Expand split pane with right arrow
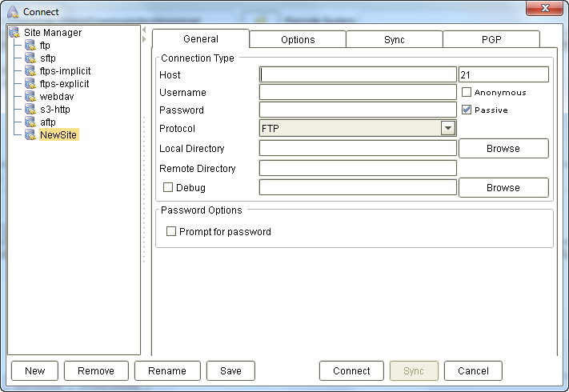 tap(144, 39)
